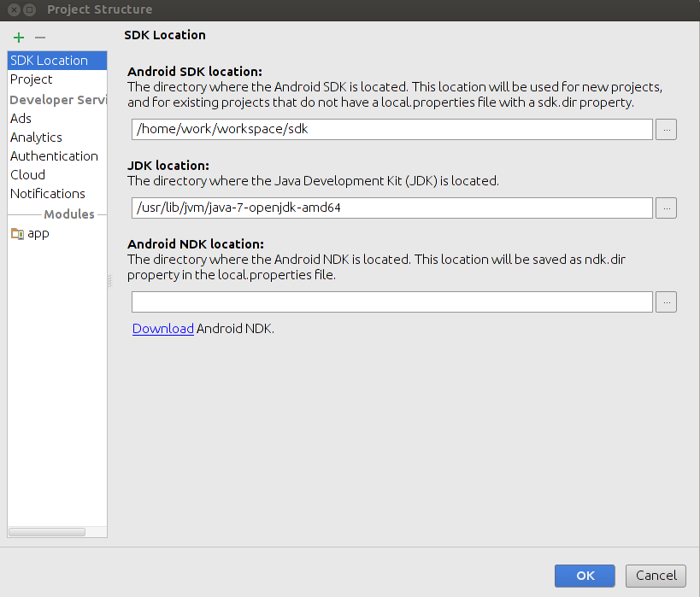Select Analytics in sidebar
The height and width of the screenshot is (597, 700).
(36, 138)
